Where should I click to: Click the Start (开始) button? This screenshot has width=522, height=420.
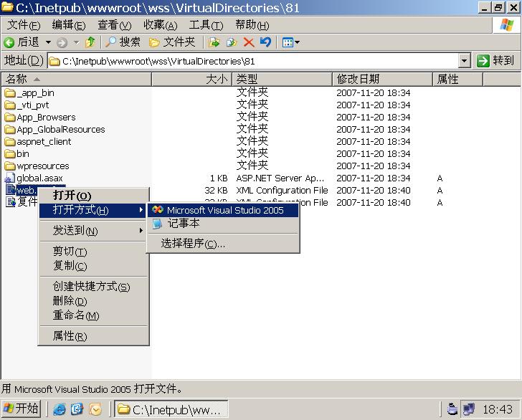pyautogui.click(x=22, y=409)
